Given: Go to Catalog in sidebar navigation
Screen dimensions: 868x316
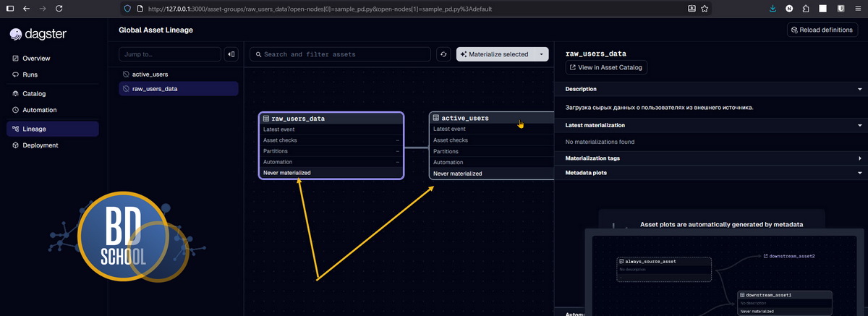Looking at the screenshot, I should 34,93.
